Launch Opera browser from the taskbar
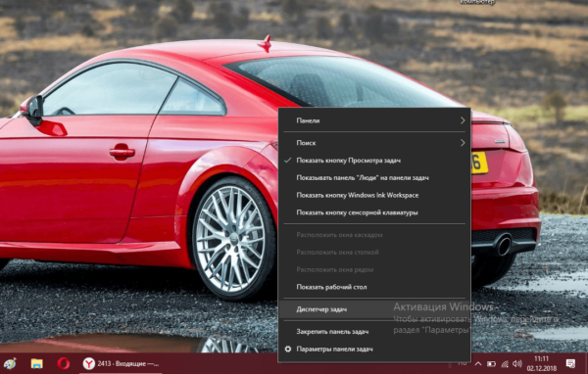588x374 pixels. pyautogui.click(x=64, y=363)
